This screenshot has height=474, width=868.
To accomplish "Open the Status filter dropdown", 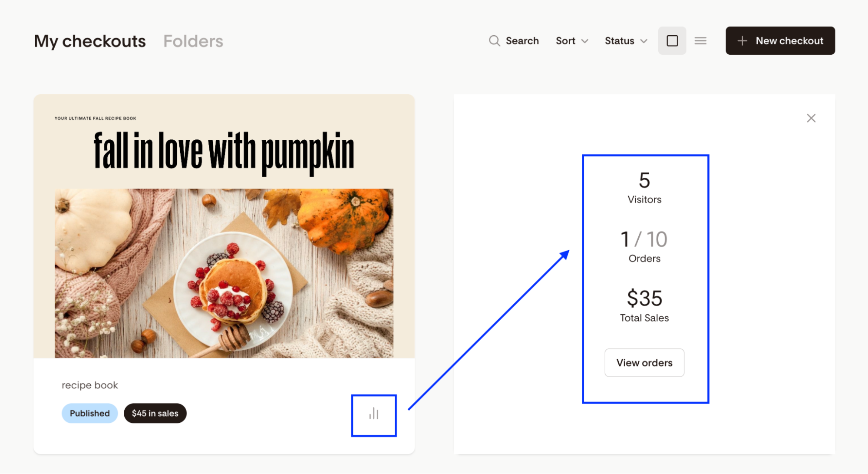I will pyautogui.click(x=625, y=41).
